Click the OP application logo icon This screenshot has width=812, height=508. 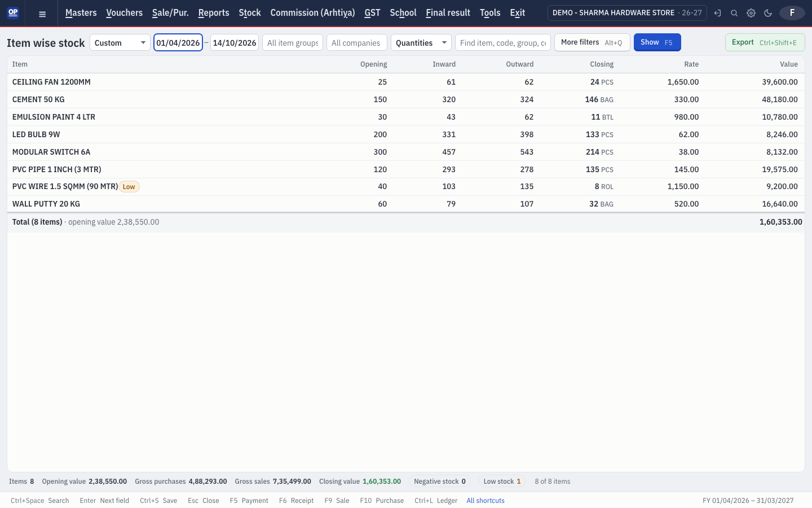coord(13,12)
